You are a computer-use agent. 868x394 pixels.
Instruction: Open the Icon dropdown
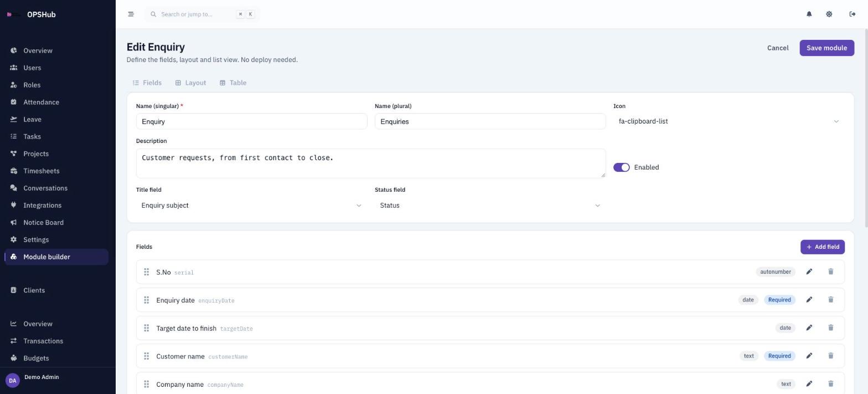click(x=729, y=121)
